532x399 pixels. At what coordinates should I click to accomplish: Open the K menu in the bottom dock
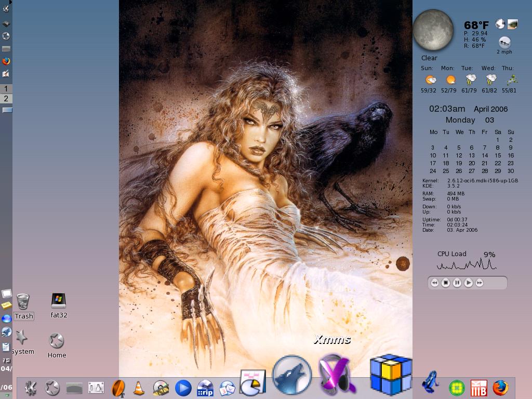coord(30,388)
